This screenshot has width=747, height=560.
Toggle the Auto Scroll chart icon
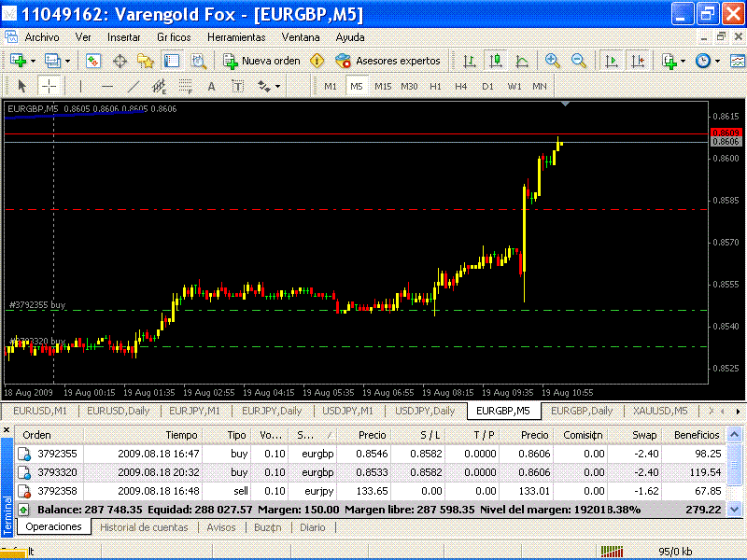[x=612, y=61]
